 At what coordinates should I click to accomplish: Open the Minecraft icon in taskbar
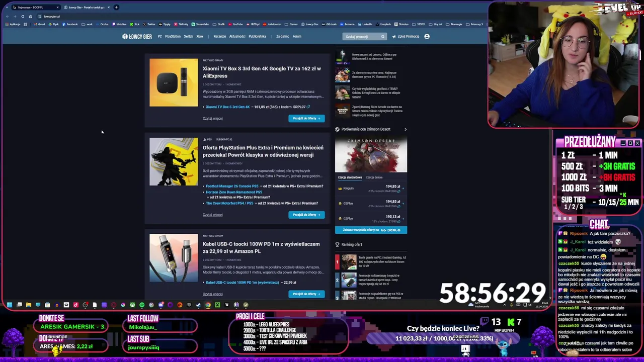tap(217, 305)
